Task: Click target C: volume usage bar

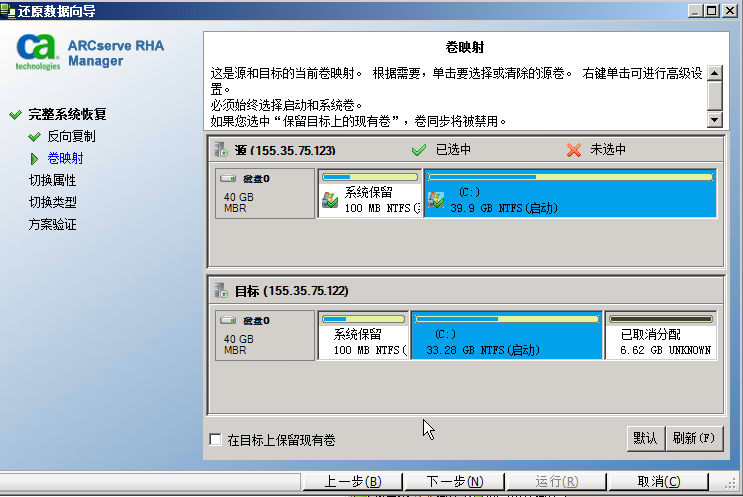Action: [507, 319]
